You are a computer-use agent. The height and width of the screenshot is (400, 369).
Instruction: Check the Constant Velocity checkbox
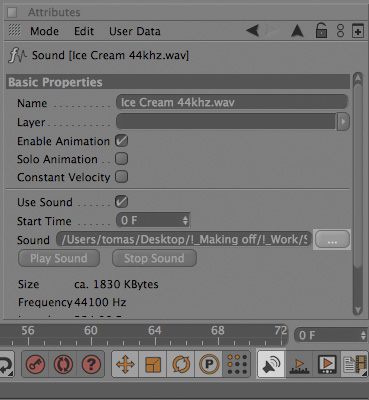(121, 177)
